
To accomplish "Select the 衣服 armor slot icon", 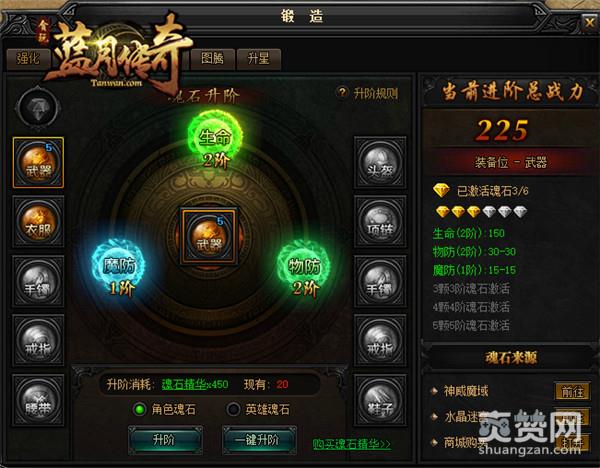I will coord(38,222).
